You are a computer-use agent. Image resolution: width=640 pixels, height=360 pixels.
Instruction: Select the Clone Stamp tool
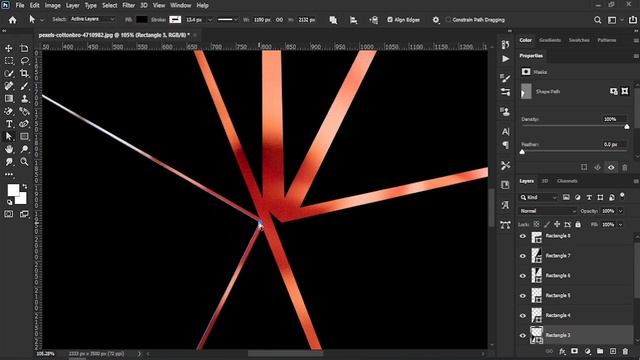(x=24, y=99)
